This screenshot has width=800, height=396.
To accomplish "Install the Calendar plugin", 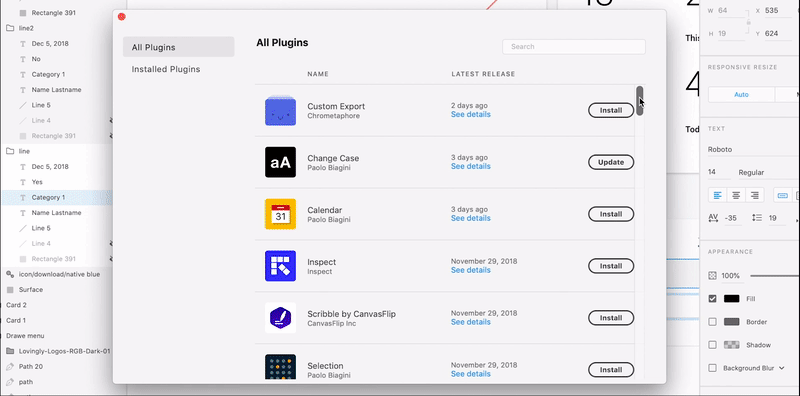I will coord(611,214).
